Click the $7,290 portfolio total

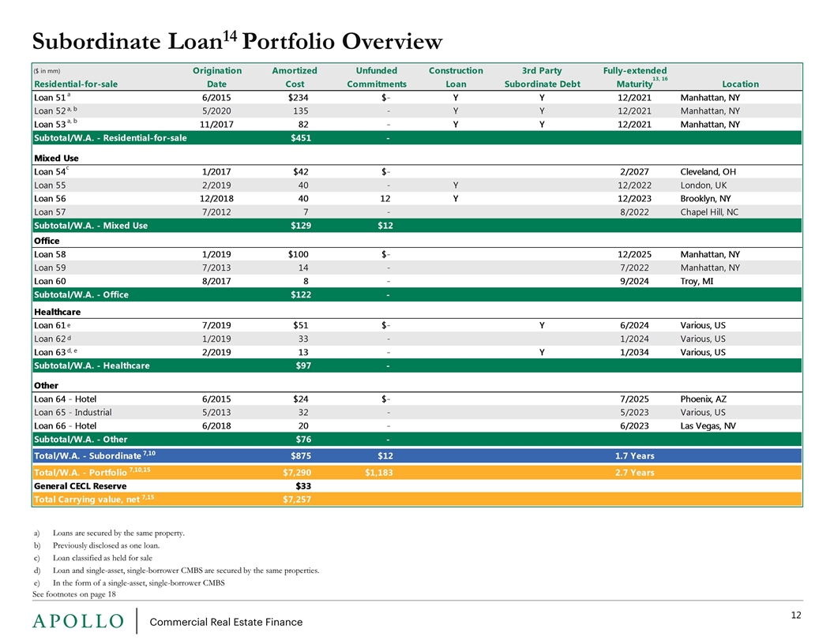297,473
